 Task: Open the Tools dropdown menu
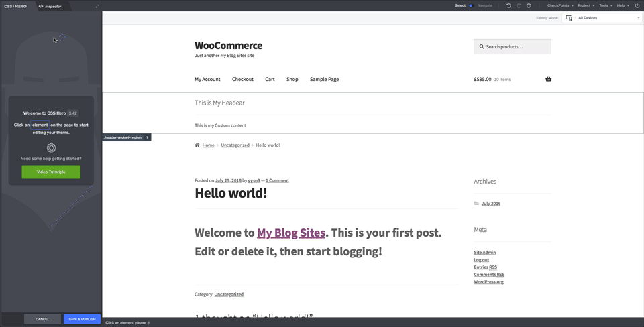pyautogui.click(x=605, y=6)
